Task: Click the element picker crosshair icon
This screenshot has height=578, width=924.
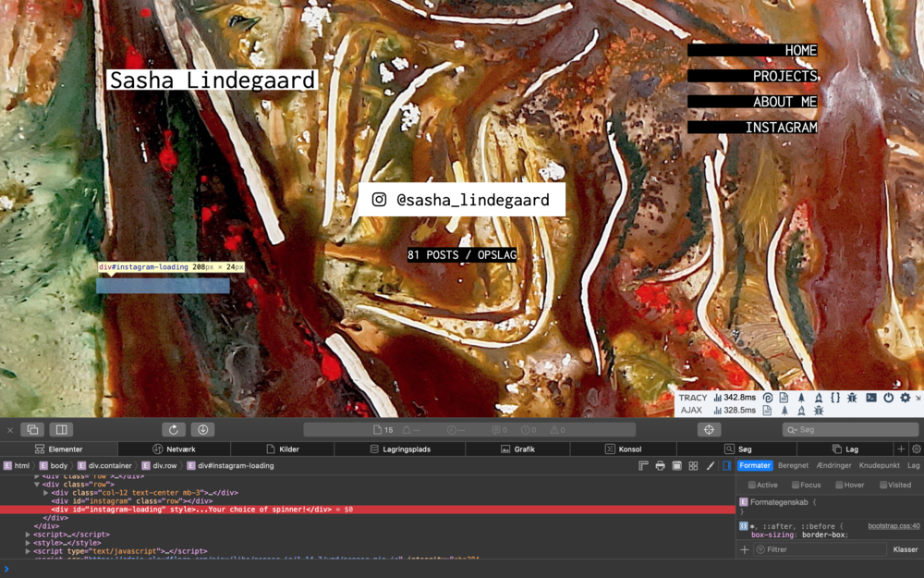Action: pyautogui.click(x=709, y=429)
